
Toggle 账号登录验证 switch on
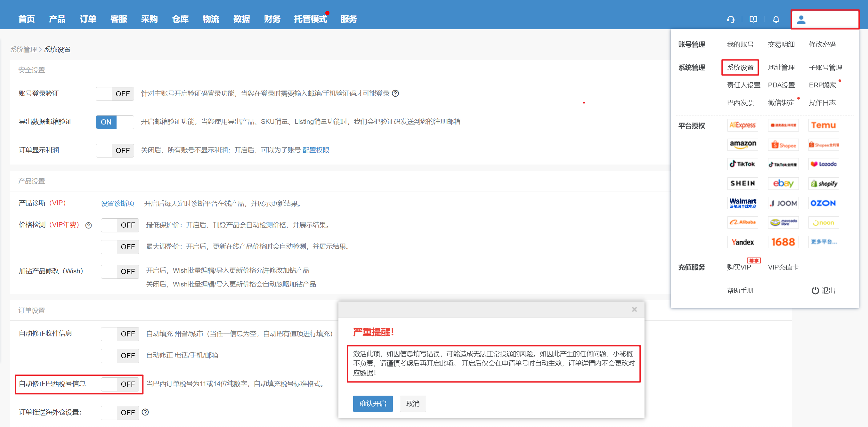[x=115, y=93]
